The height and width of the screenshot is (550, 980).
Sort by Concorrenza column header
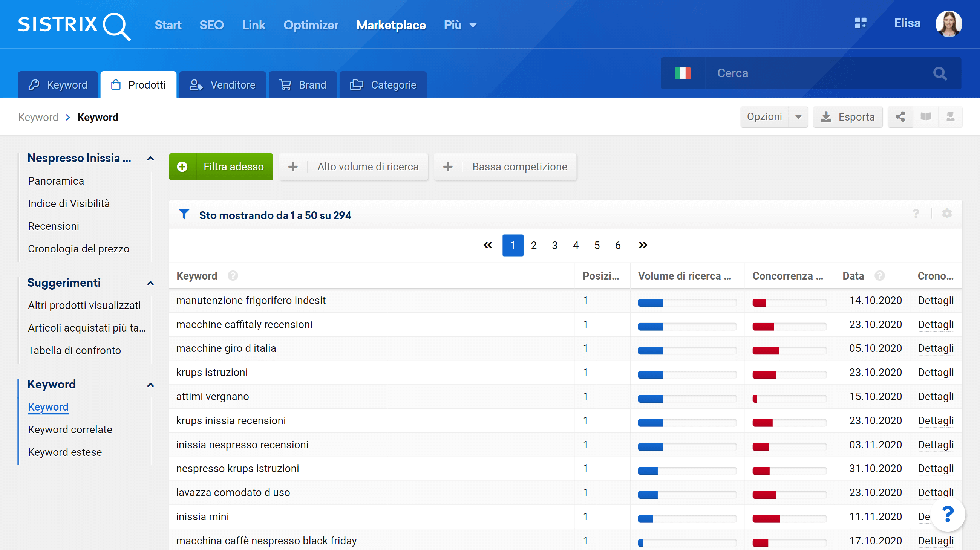[787, 276]
